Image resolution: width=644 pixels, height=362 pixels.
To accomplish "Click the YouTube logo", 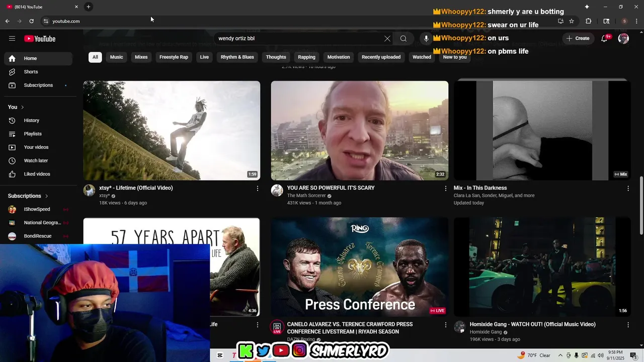I will (40, 39).
